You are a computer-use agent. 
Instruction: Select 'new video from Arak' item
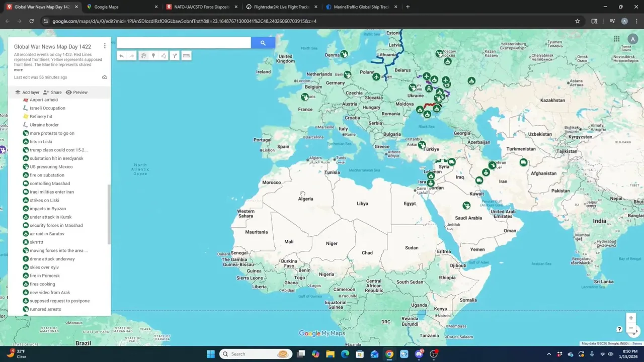[50, 293]
